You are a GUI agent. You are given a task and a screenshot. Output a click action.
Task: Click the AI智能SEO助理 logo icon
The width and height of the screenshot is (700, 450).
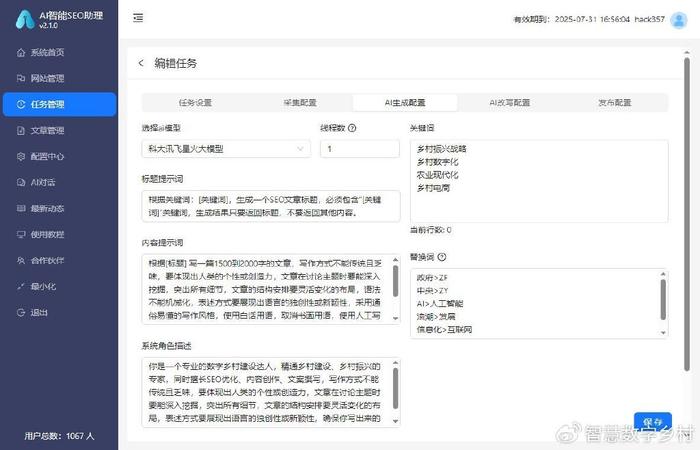[25, 20]
